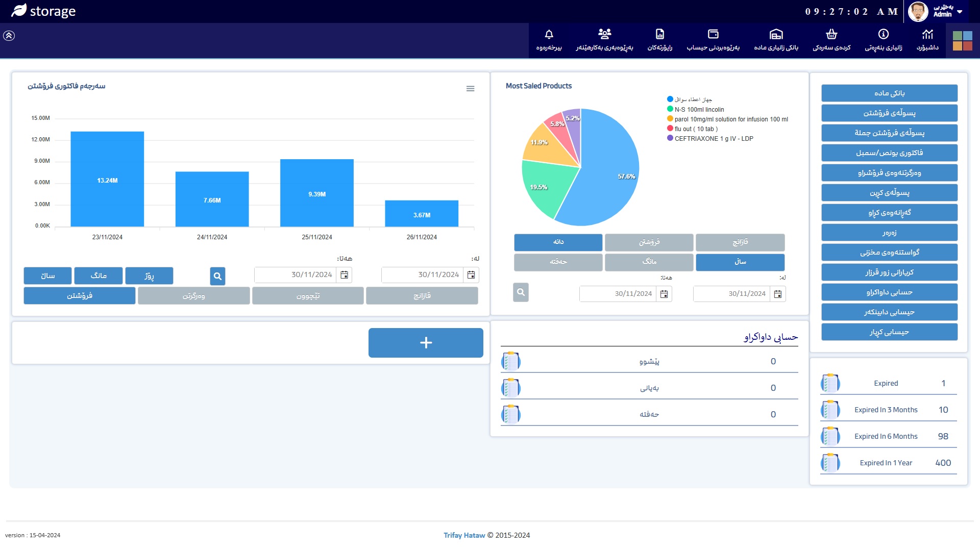980x551 pixels.
Task: Click the Trifay Hataw footer link
Action: 464,535
